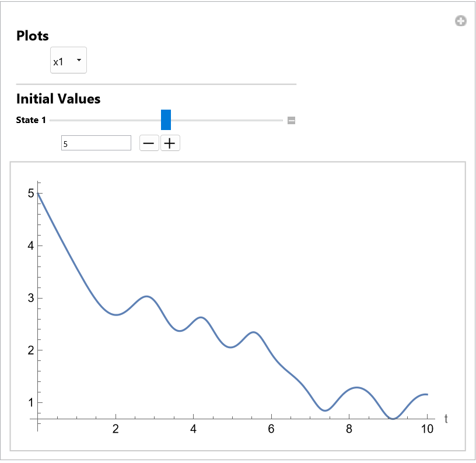Click the tick label 10 on horizontal axis
The width and height of the screenshot is (476, 463).
(427, 430)
